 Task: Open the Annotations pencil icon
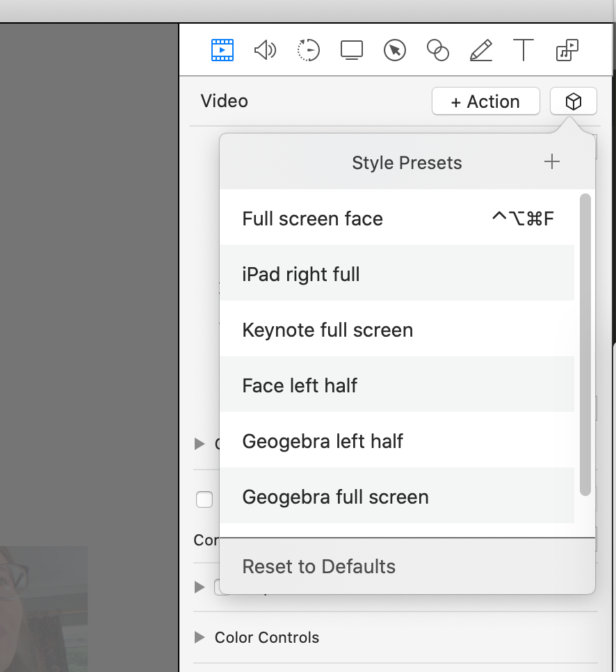pos(480,50)
